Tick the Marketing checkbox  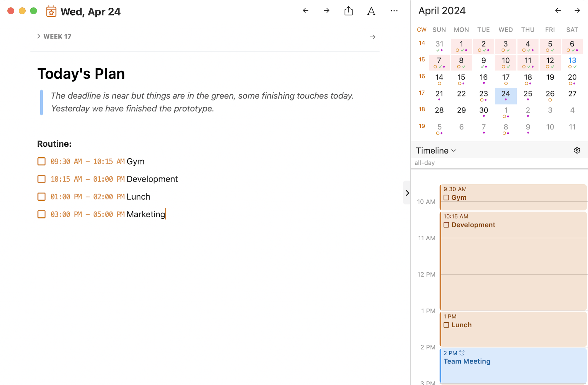(41, 214)
